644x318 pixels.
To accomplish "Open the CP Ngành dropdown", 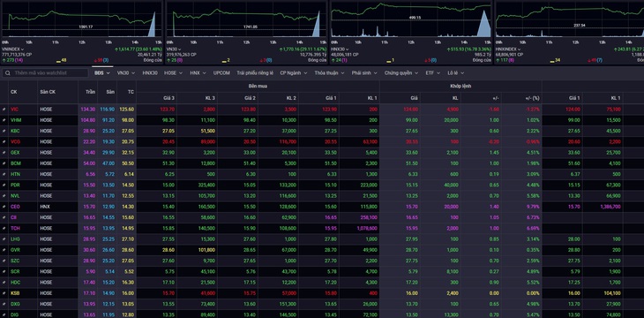I will (x=293, y=72).
